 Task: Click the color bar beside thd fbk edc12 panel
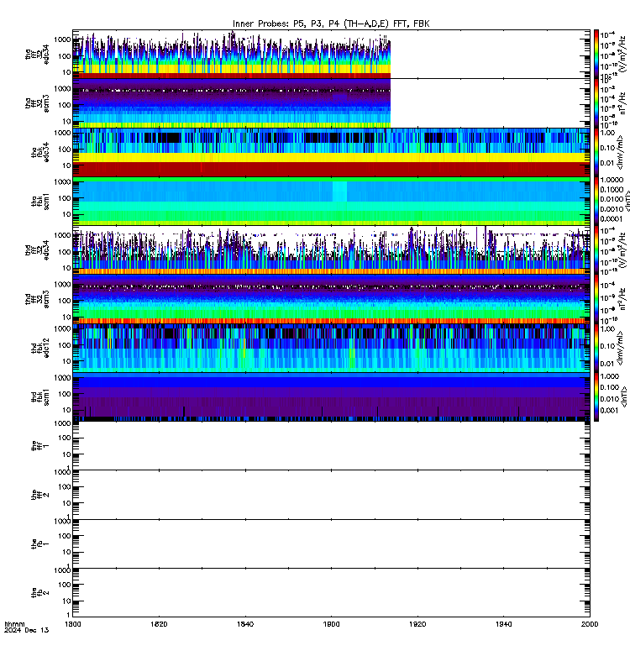pyautogui.click(x=596, y=348)
